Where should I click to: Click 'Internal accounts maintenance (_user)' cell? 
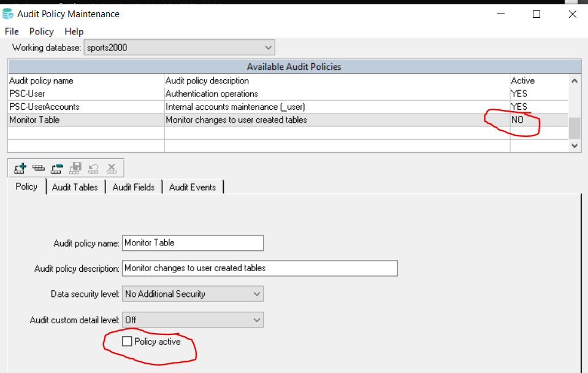click(x=337, y=107)
